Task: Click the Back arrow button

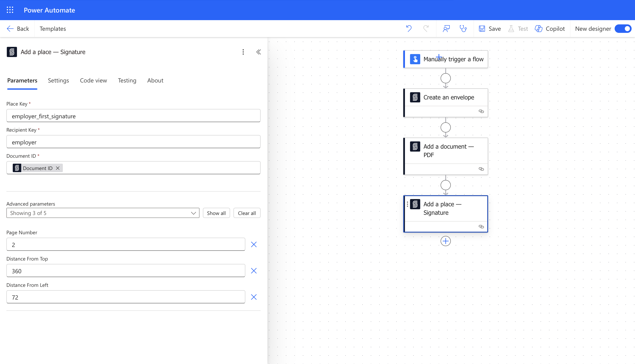Action: tap(18, 29)
